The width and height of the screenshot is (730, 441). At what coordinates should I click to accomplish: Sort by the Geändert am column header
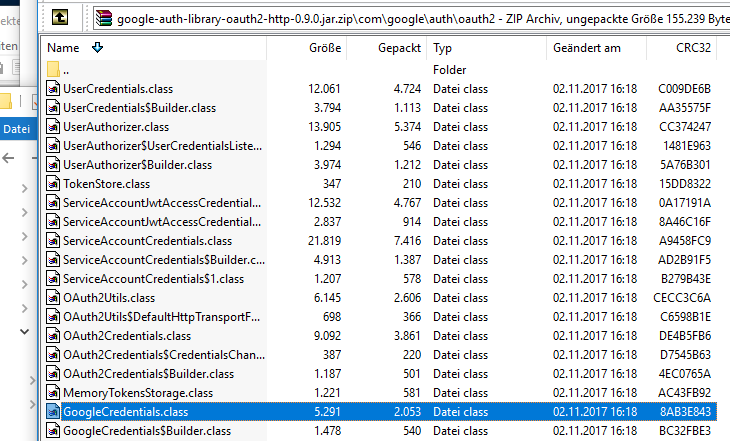point(587,48)
